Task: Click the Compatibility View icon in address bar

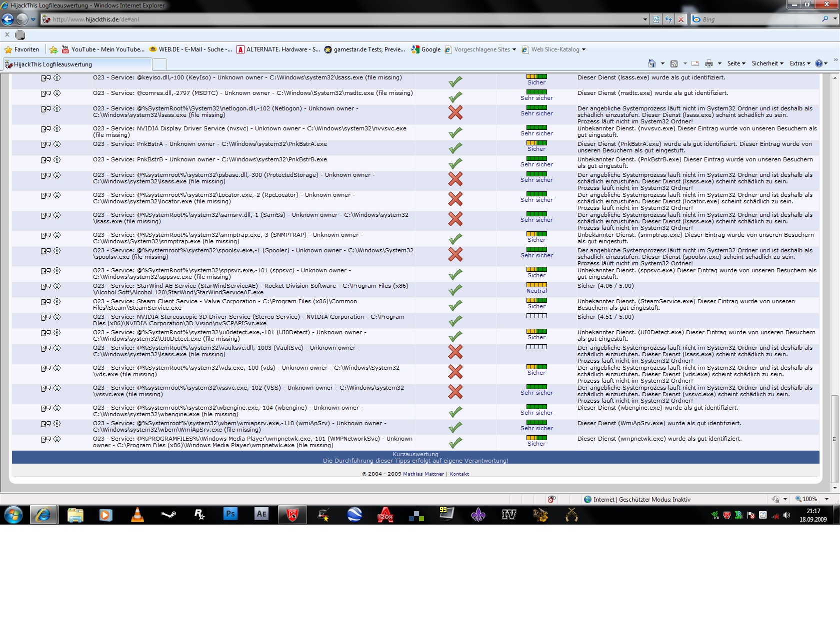Action: coord(656,19)
